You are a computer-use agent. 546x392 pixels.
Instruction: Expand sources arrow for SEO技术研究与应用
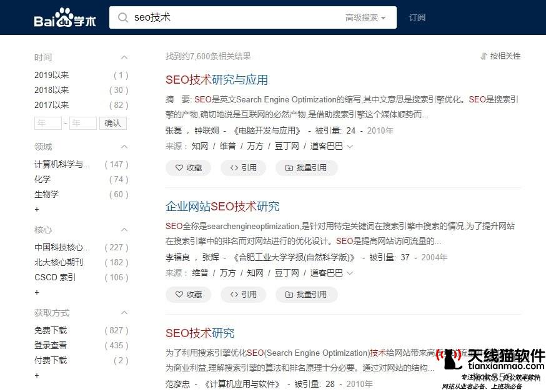pyautogui.click(x=350, y=147)
